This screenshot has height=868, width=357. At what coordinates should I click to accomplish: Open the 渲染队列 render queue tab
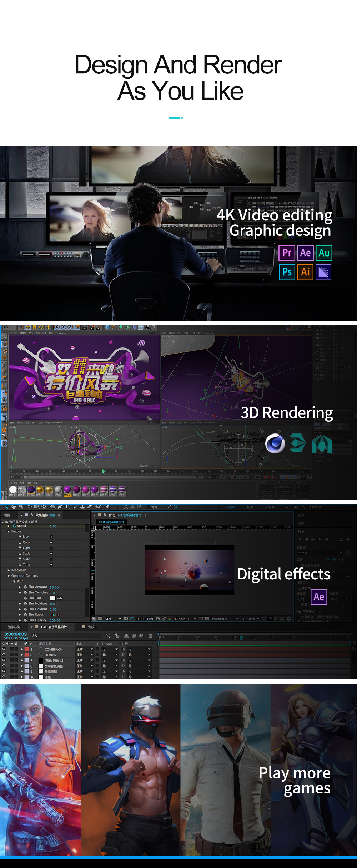click(x=14, y=627)
